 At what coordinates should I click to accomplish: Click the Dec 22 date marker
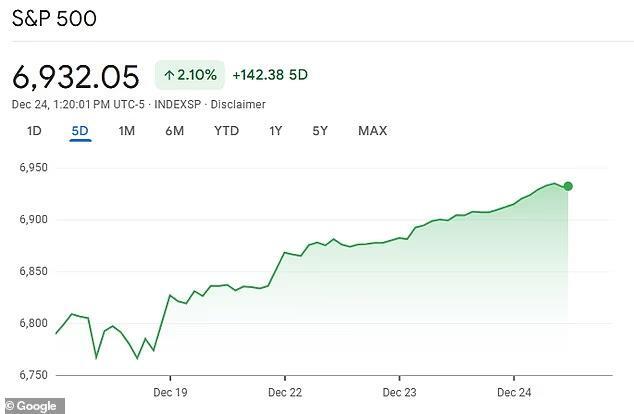[x=285, y=391]
